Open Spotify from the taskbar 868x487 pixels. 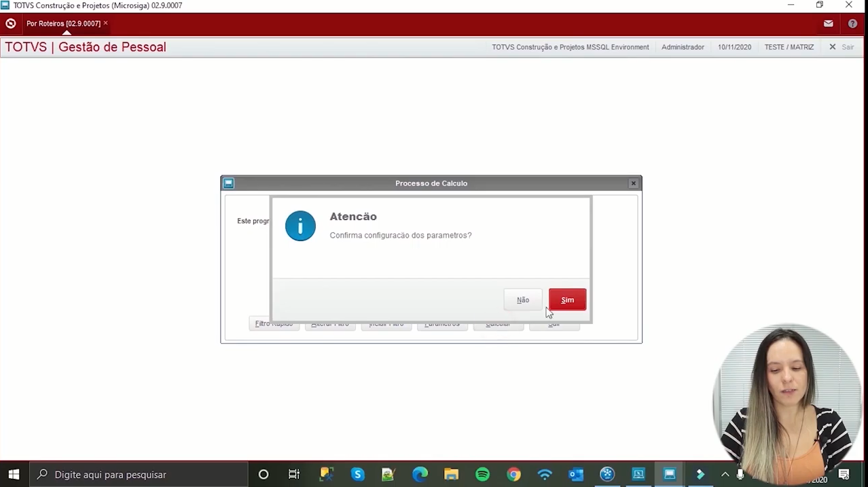pos(482,474)
